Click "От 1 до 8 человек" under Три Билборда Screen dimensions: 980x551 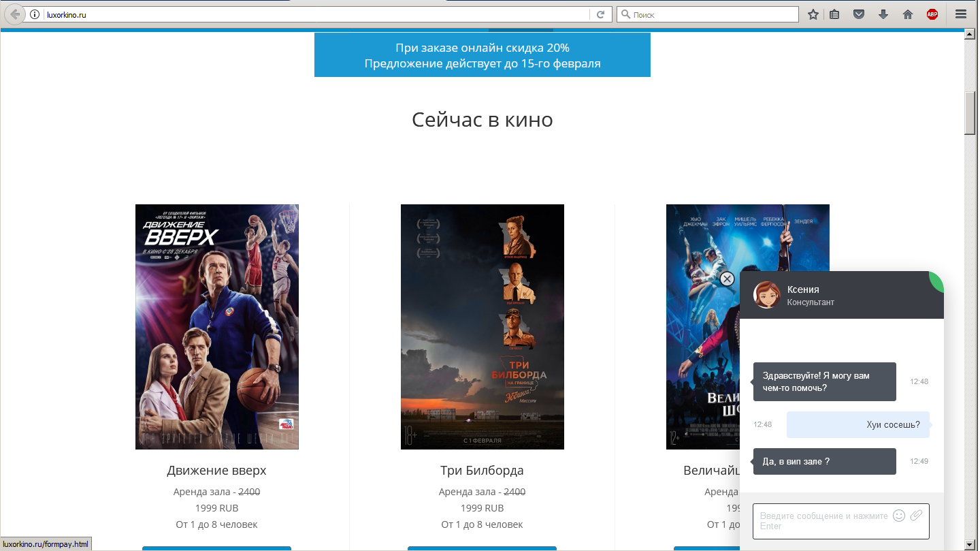coord(482,524)
